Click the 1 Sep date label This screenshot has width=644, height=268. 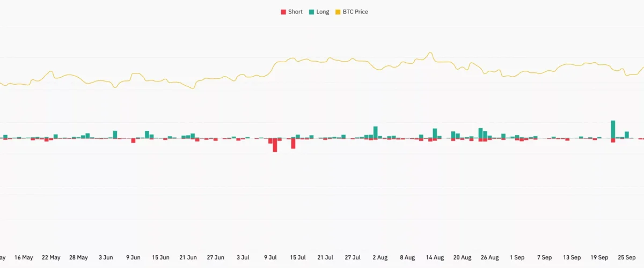click(x=517, y=257)
